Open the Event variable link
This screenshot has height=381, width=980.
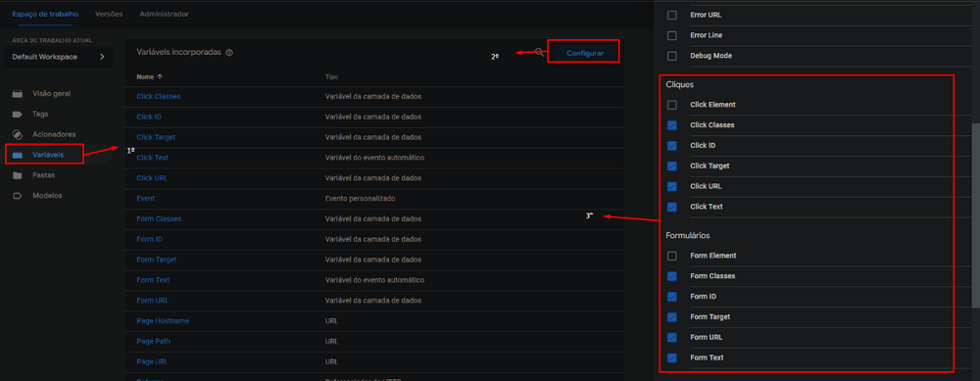pos(146,199)
